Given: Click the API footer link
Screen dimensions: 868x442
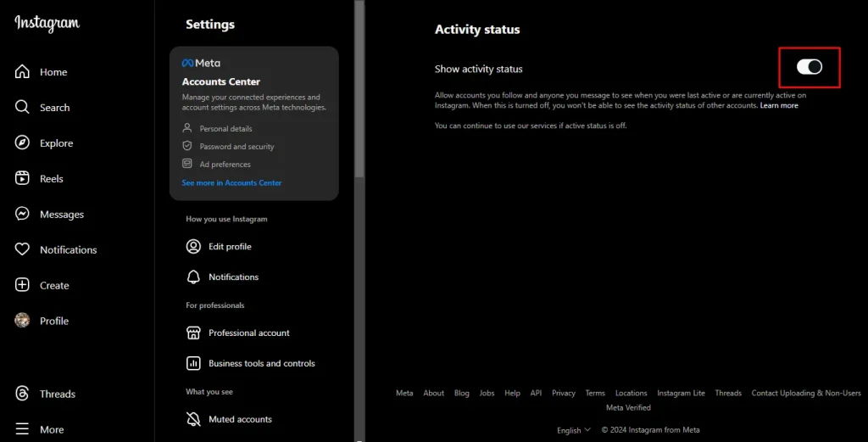Looking at the screenshot, I should (536, 393).
